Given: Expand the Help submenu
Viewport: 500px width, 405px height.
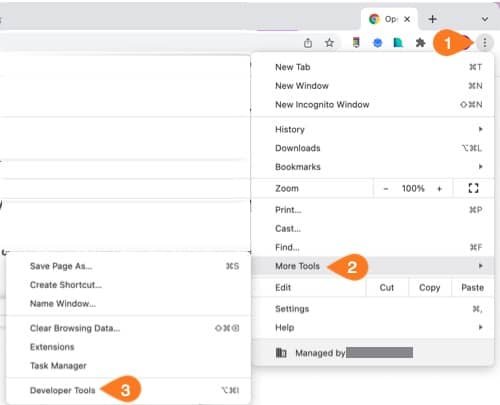Looking at the screenshot, I should coord(373,327).
